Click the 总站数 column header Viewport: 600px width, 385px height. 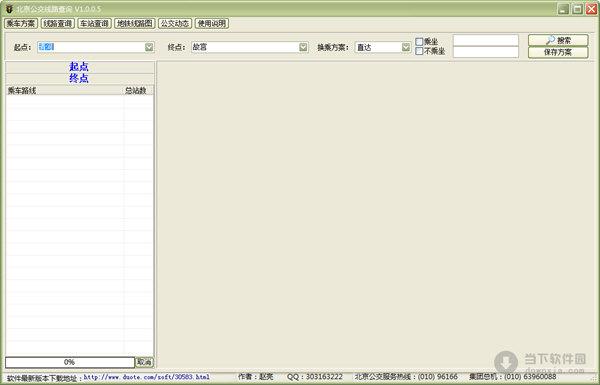click(138, 91)
